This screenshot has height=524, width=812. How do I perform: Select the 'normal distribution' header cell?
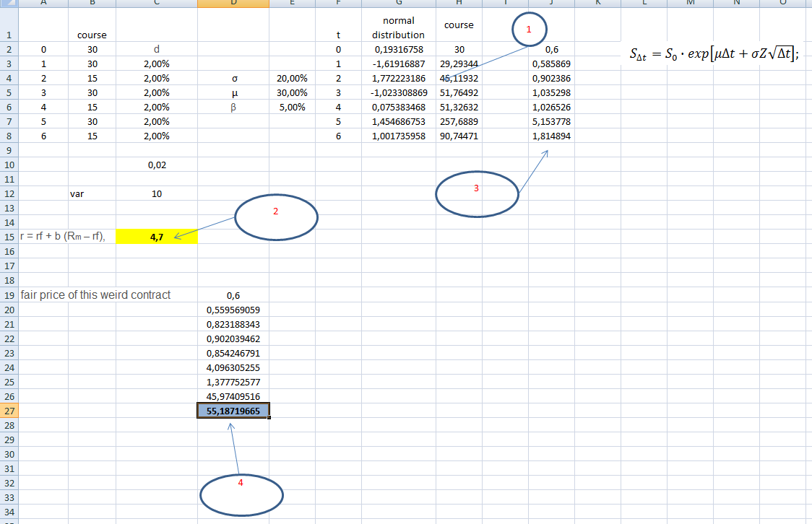click(399, 27)
